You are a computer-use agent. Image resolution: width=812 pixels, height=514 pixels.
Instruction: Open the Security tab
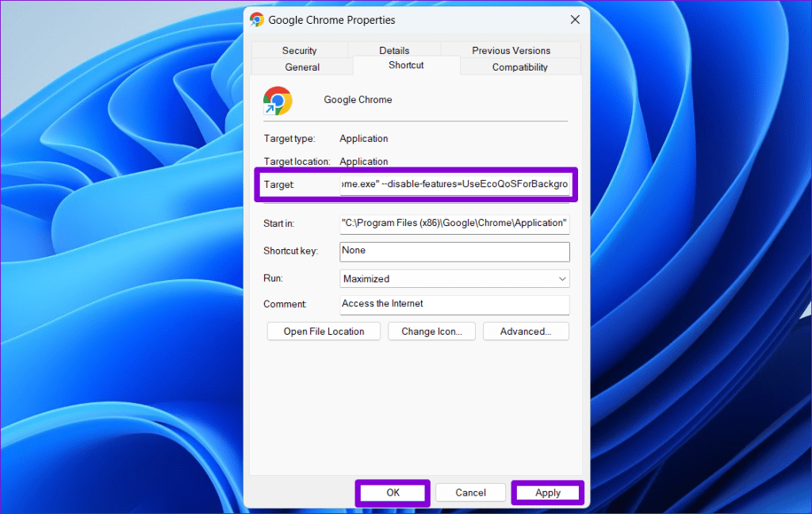pyautogui.click(x=300, y=50)
